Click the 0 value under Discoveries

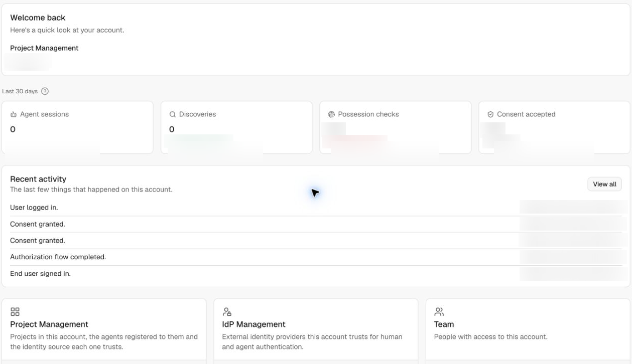[172, 129]
